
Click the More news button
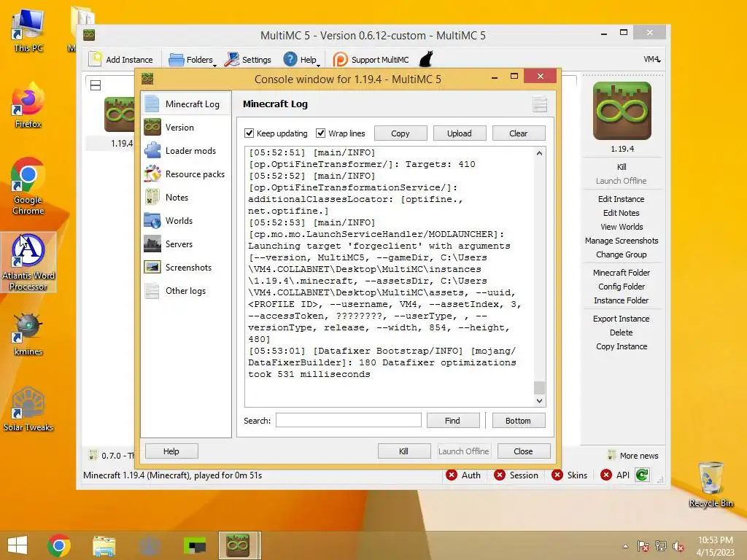click(x=633, y=456)
